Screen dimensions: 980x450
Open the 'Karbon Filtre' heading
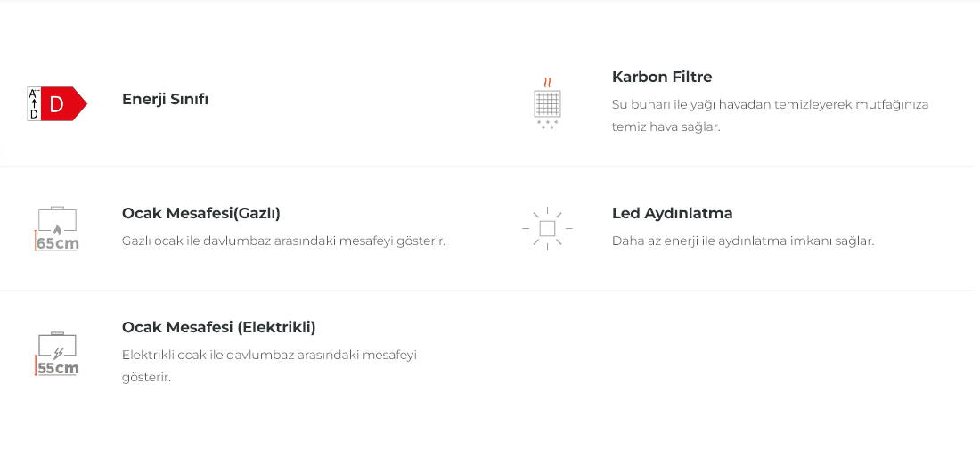[x=662, y=77]
